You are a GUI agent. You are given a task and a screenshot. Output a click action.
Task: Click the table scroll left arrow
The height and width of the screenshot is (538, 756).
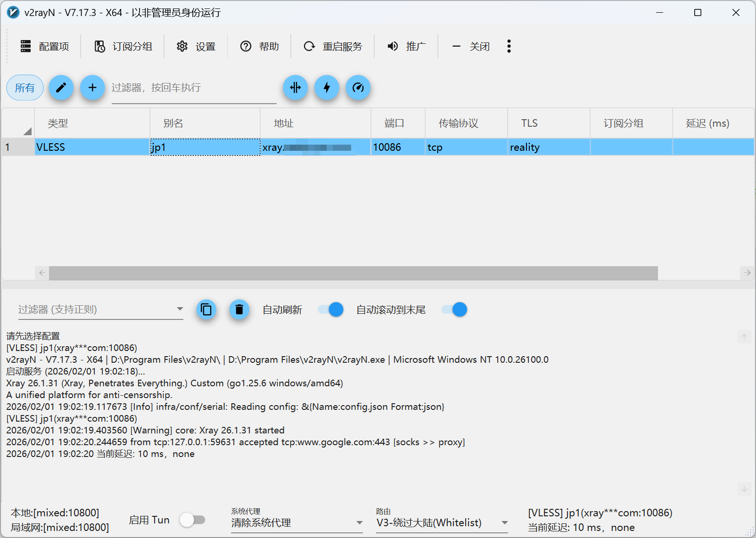pyautogui.click(x=42, y=273)
